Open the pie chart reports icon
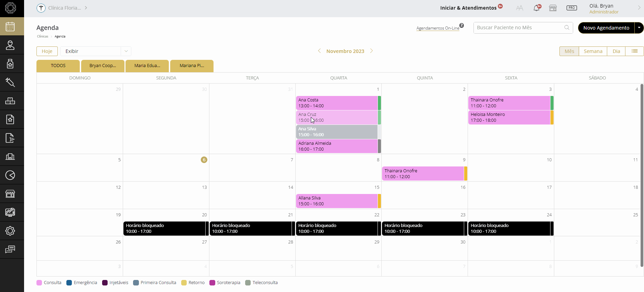This screenshot has width=644, height=292. 10,175
